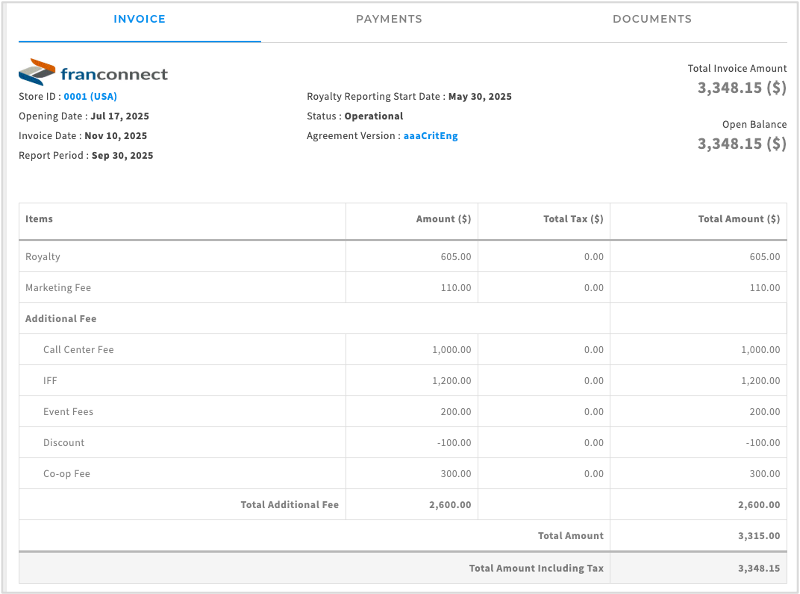Screen dimensions: 800x594
Task: Select the Total Amount ($) column header
Action: click(x=738, y=219)
